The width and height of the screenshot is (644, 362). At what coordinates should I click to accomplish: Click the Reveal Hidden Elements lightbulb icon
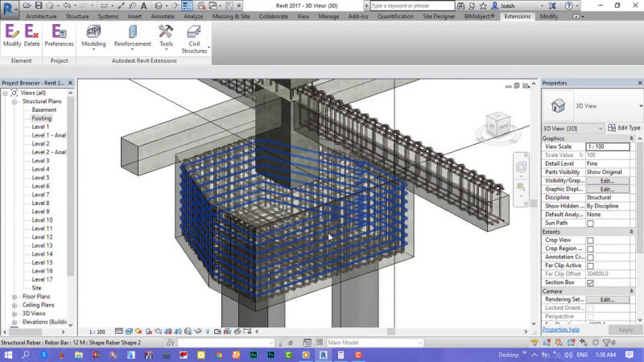[208, 331]
